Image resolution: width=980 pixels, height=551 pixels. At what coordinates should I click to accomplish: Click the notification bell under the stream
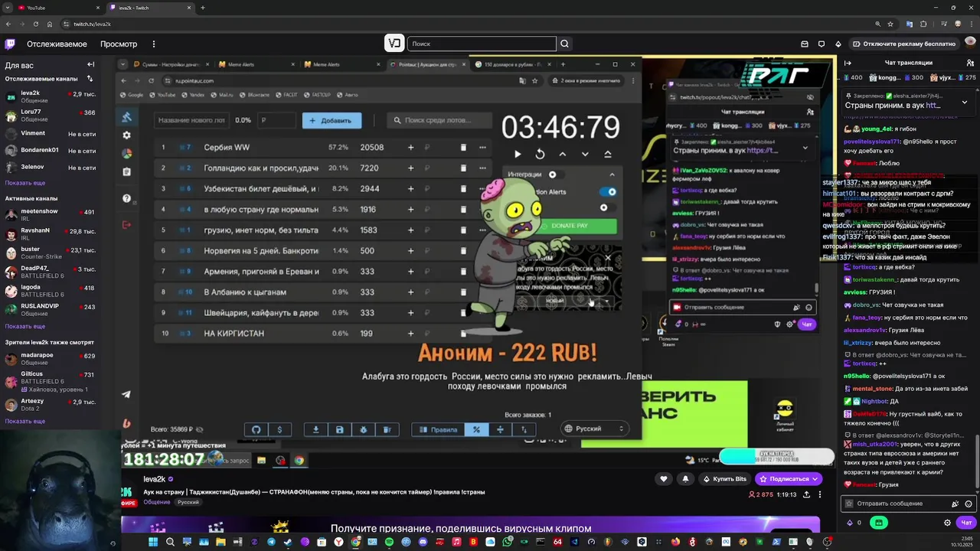[x=685, y=478]
